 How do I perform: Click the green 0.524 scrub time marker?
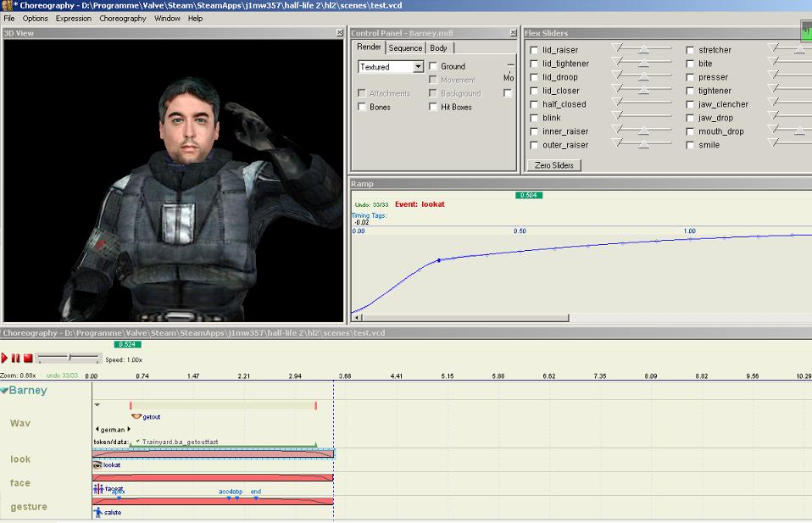(127, 344)
